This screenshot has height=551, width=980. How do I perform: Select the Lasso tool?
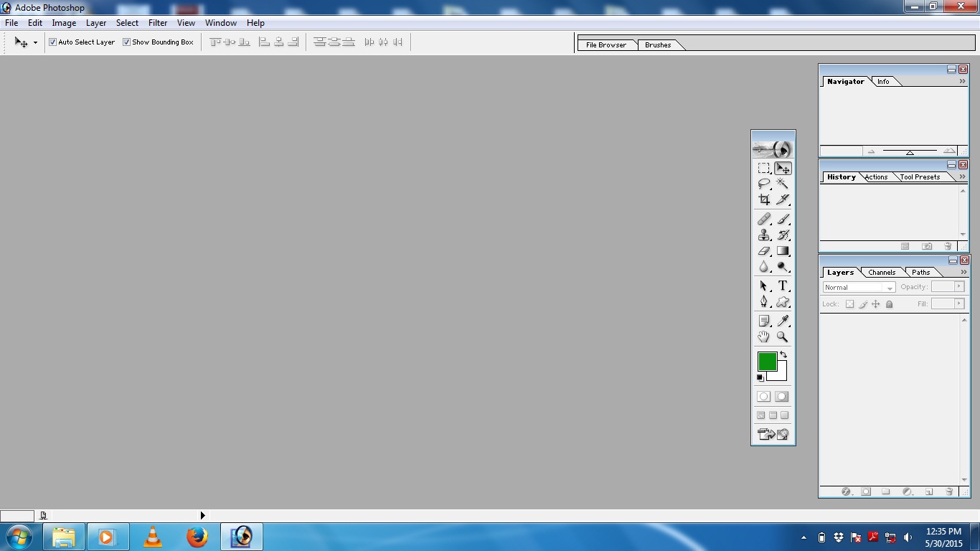pyautogui.click(x=764, y=184)
